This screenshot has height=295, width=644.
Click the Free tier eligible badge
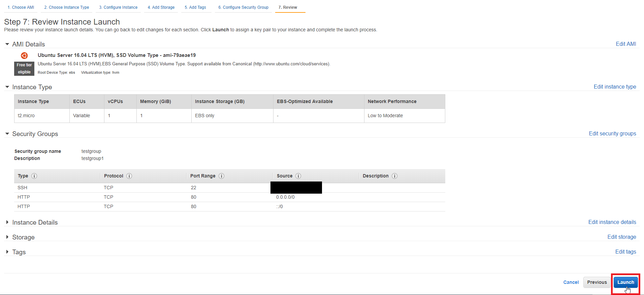24,68
